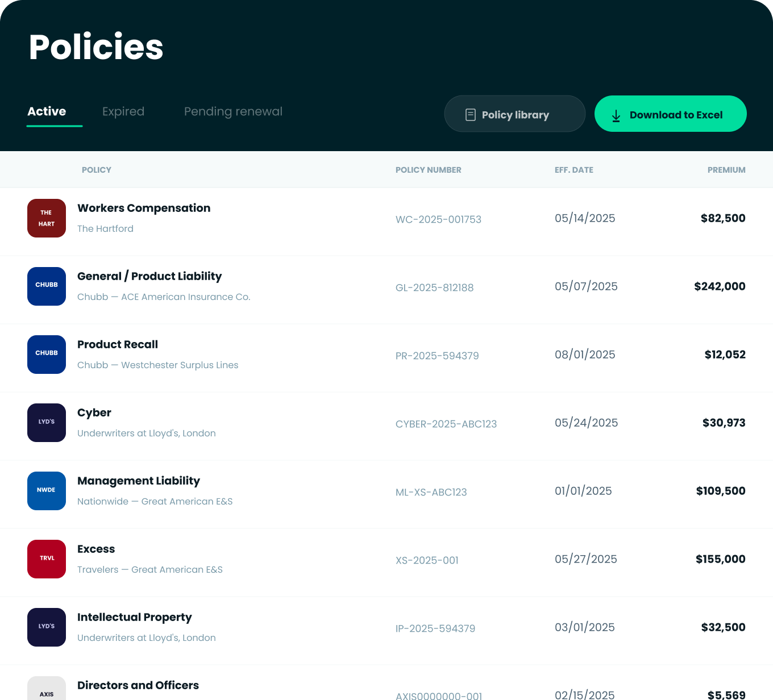Click effective date 05/14/2025
The width and height of the screenshot is (773, 700).
coord(585,218)
